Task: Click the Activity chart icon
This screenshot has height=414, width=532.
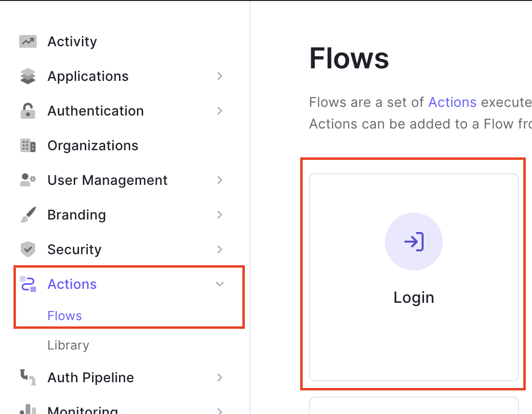Action: pyautogui.click(x=27, y=41)
